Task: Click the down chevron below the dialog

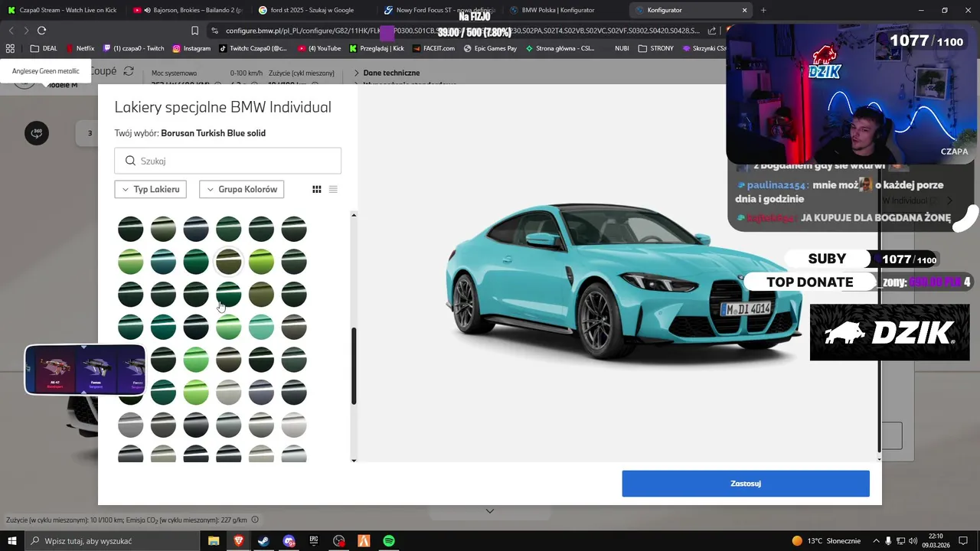Action: [x=490, y=511]
